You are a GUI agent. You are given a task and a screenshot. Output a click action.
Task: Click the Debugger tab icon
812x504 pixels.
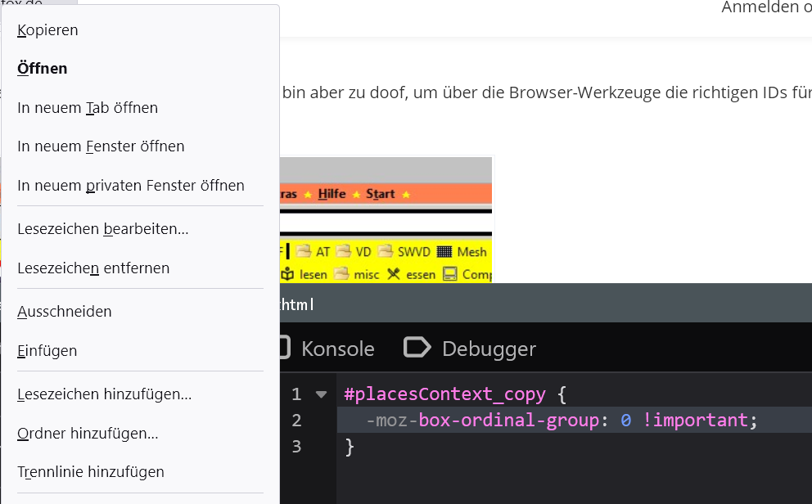[x=417, y=348]
